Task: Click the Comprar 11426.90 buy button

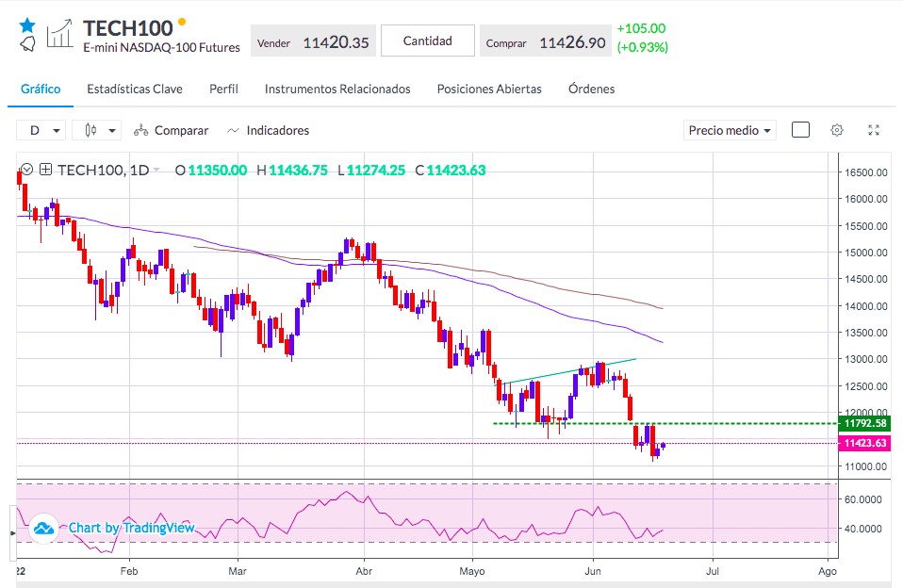Action: pyautogui.click(x=546, y=41)
